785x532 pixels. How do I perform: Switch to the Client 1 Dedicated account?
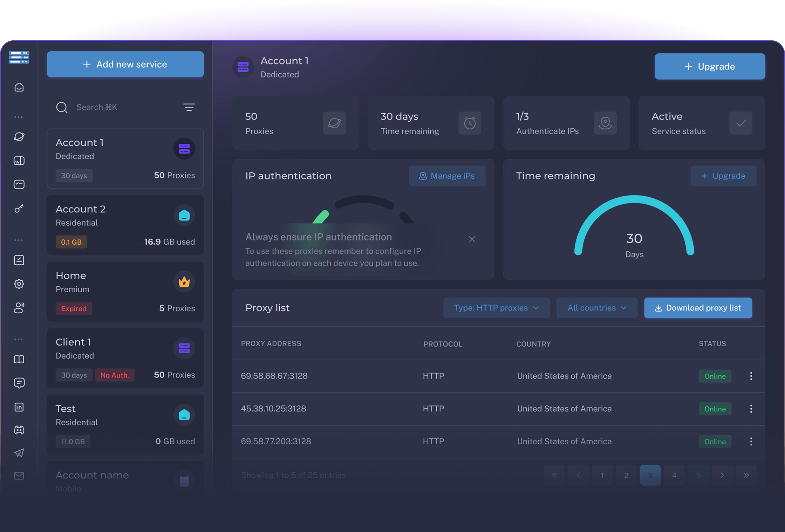tap(125, 357)
